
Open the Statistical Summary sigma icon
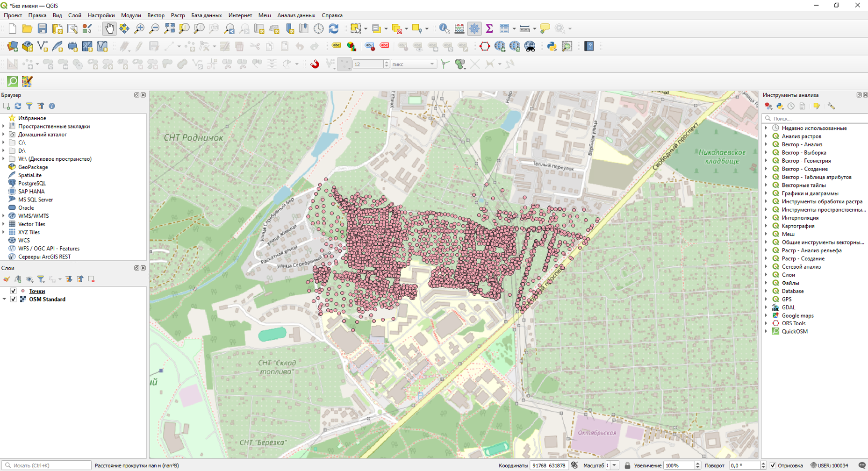pyautogui.click(x=489, y=29)
